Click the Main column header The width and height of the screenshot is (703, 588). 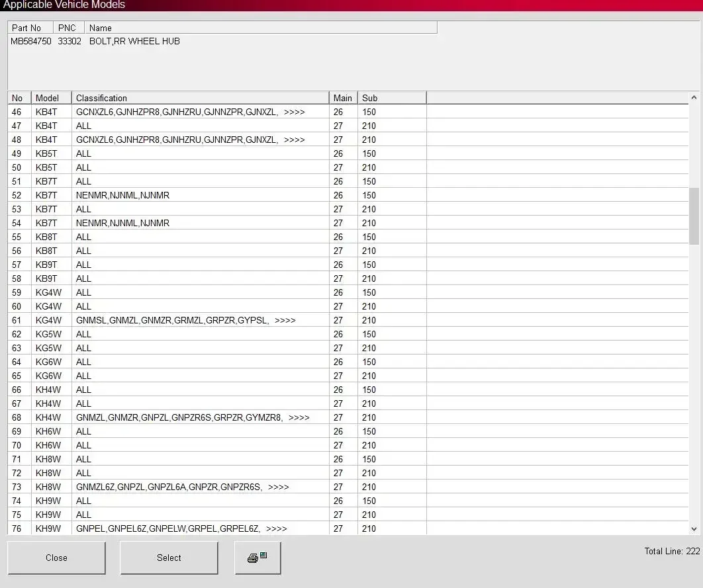343,98
